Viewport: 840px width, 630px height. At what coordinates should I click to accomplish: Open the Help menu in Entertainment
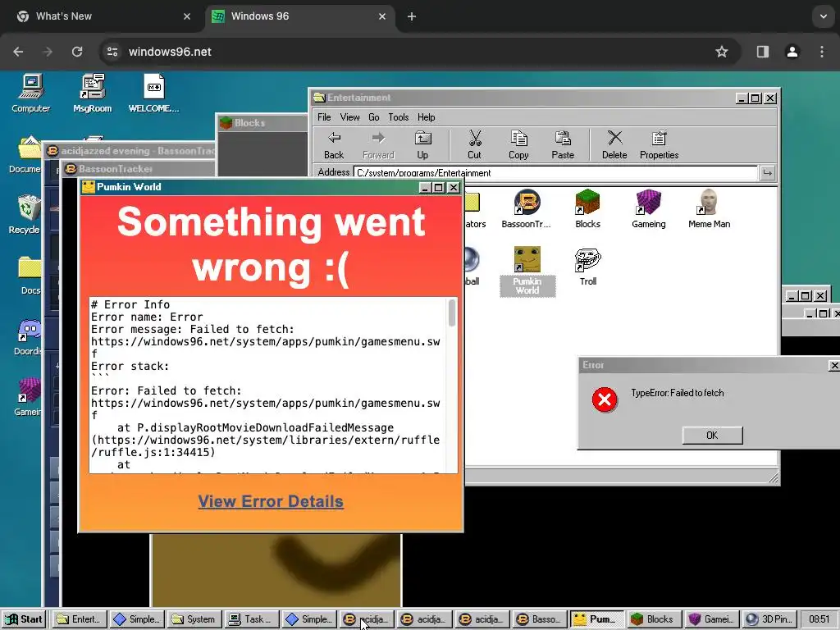click(x=427, y=117)
